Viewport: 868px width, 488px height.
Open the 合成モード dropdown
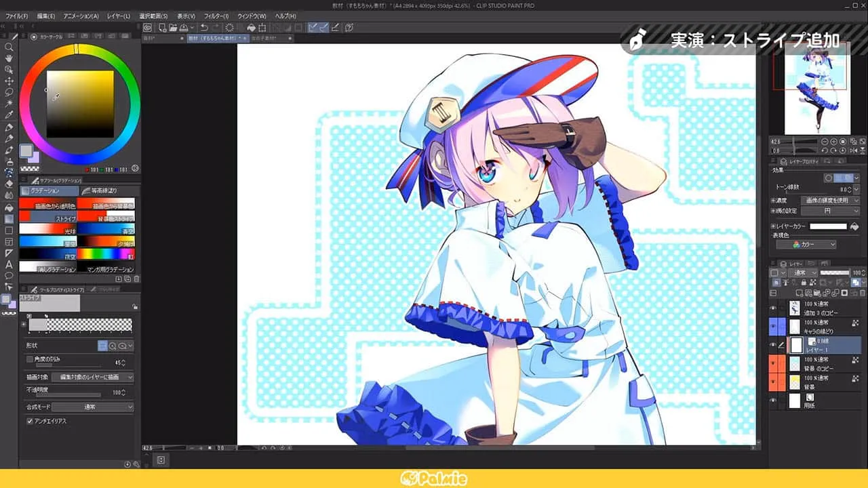pos(93,407)
